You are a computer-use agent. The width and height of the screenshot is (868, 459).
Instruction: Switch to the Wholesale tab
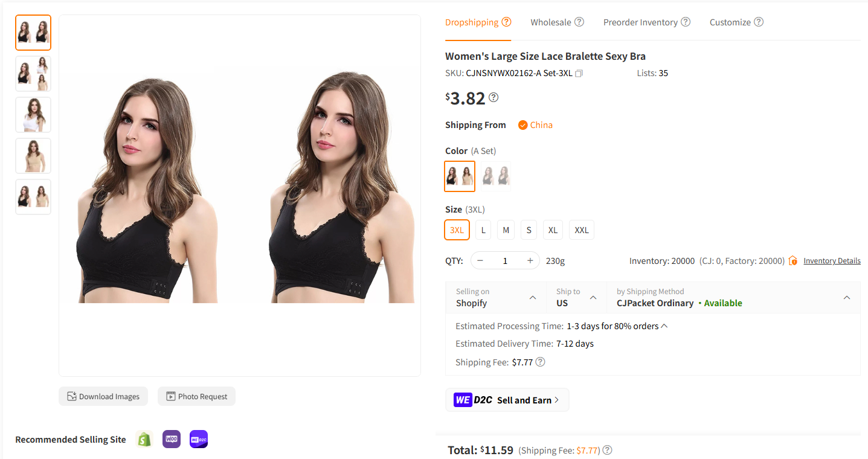(x=551, y=22)
